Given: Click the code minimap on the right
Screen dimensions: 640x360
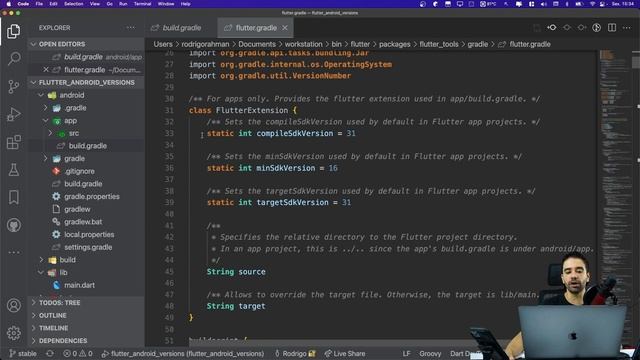Looking at the screenshot, I should pos(615,163).
